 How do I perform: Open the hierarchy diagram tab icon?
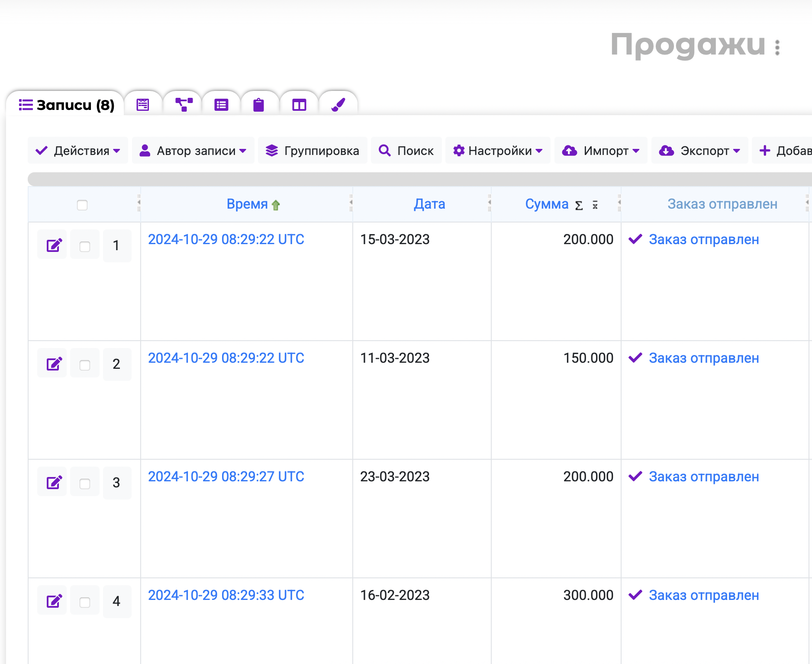pos(184,105)
